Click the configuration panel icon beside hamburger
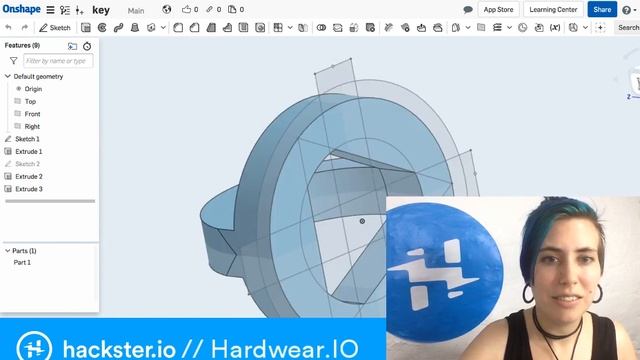The height and width of the screenshot is (360, 640). click(x=64, y=10)
